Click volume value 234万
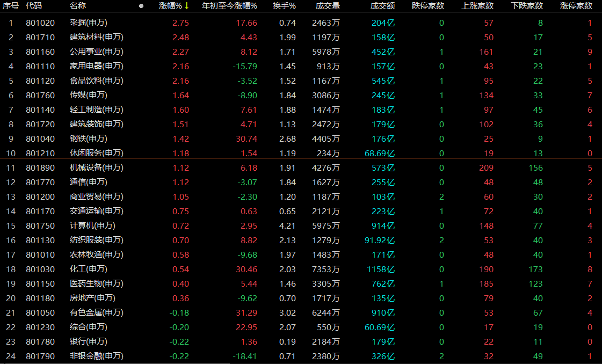Screen dimensions: 602x364 (x=328, y=153)
